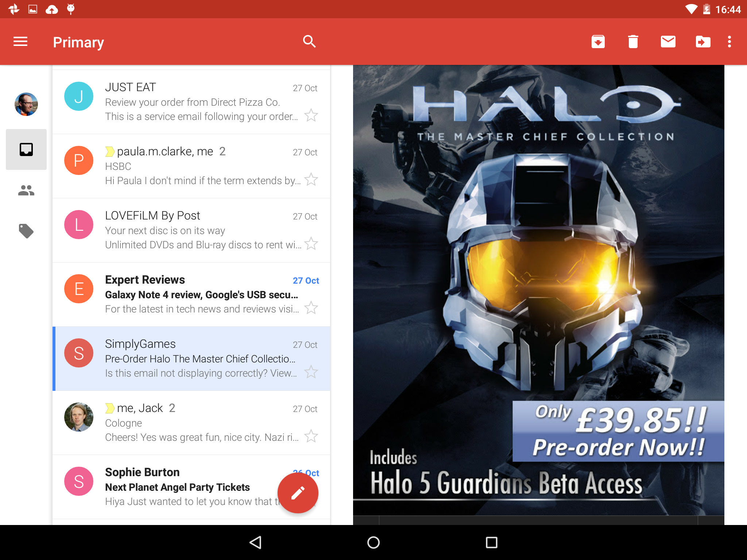Compose a new email with pencil button
Image resolution: width=747 pixels, height=560 pixels.
(298, 493)
